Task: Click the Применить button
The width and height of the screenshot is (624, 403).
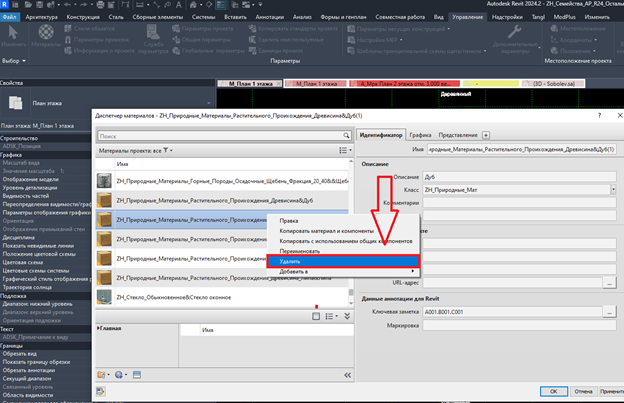Action: click(611, 391)
